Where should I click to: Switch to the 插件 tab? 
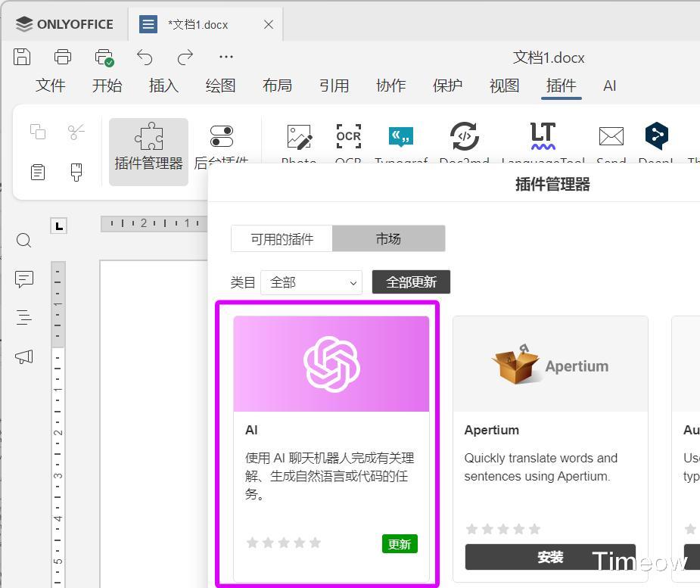coord(562,86)
